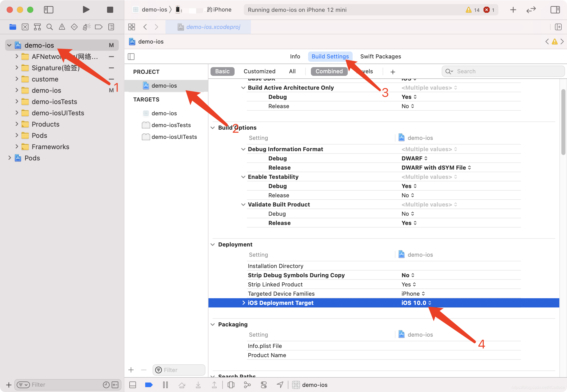Toggle the project and targets list icon
The height and width of the screenshot is (392, 567).
pos(131,57)
